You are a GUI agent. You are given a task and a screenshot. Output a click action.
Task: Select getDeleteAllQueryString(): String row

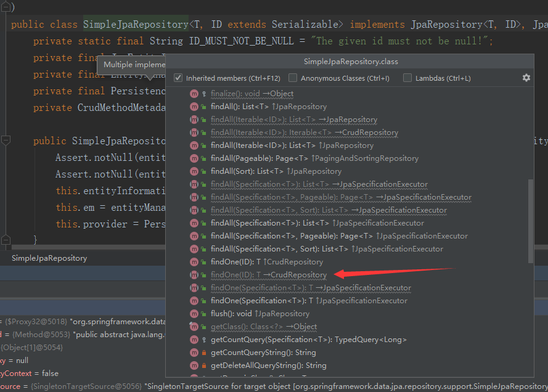(350, 365)
